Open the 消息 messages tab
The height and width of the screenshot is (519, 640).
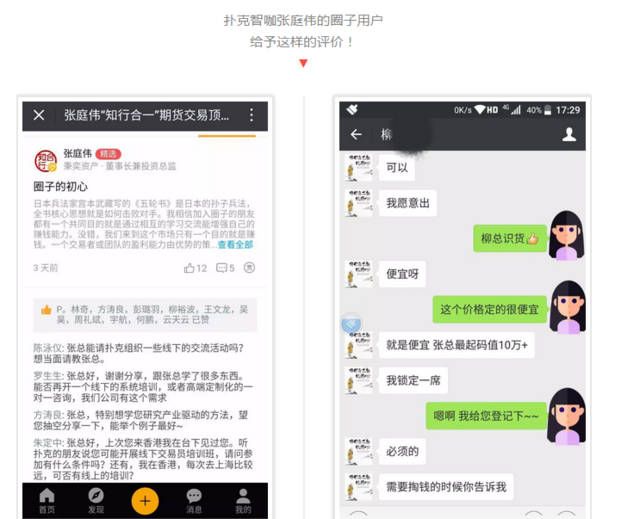click(194, 501)
